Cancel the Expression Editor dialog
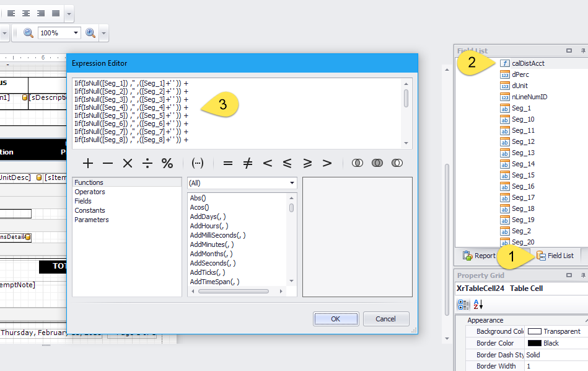 tap(385, 319)
